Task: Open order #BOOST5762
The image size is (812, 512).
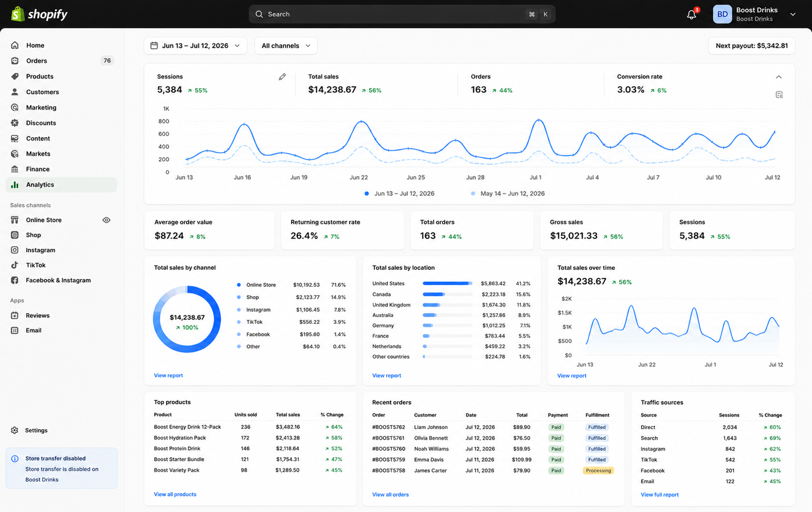Action: point(389,427)
